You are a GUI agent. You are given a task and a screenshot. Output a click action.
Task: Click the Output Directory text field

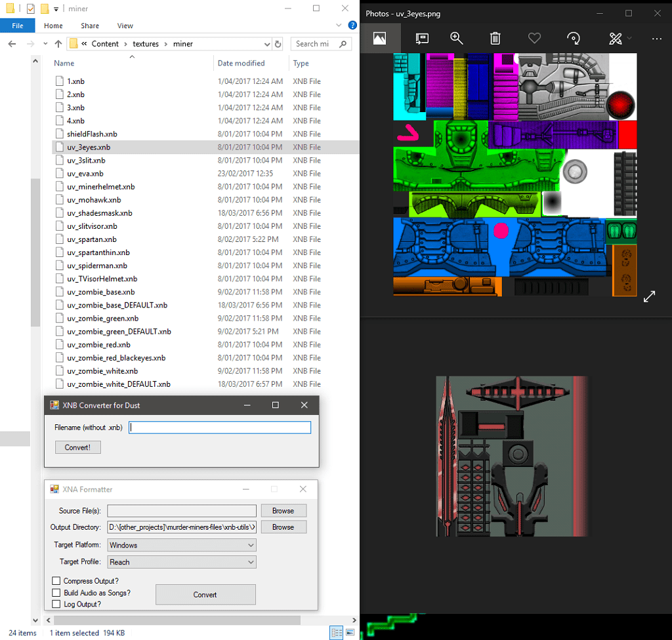coord(182,527)
